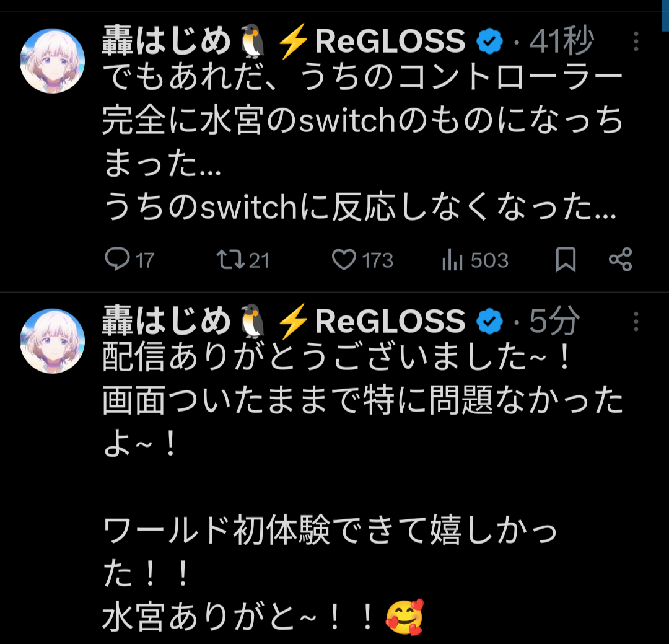Share the first tweet
Image resolution: width=669 pixels, height=644 pixels.
pyautogui.click(x=620, y=259)
